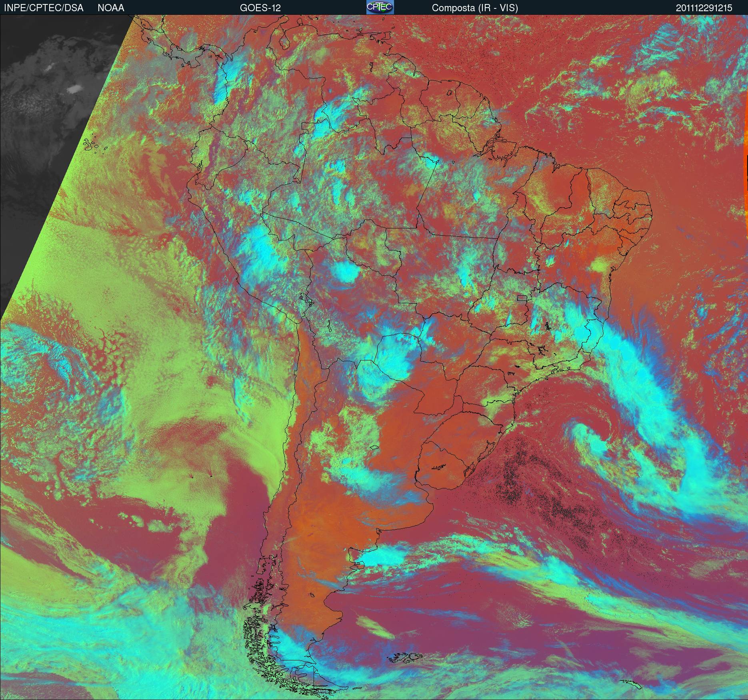Click the INPE/CPTEC/DSA header text
This screenshot has width=748, height=700.
coord(44,8)
